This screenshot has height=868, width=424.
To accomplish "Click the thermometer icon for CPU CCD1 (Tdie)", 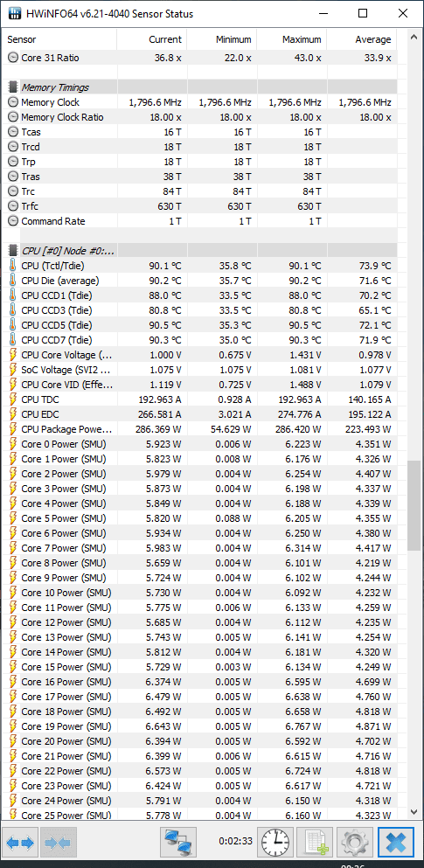I will point(13,295).
